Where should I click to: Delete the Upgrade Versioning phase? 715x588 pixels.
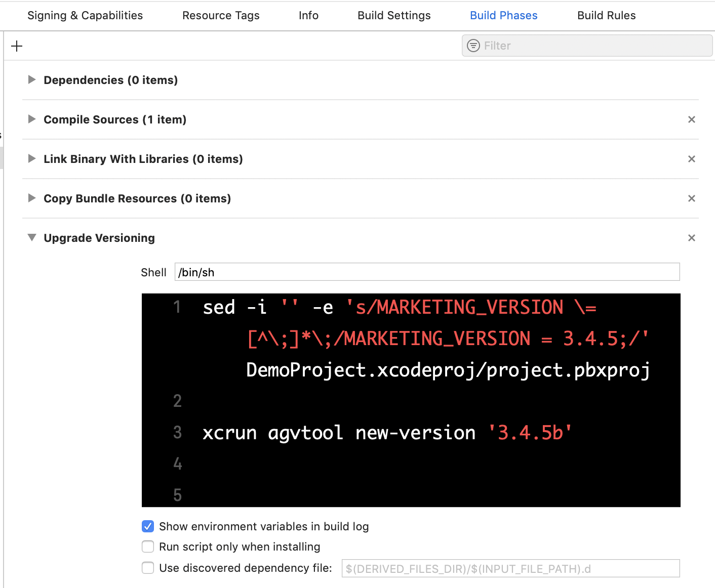click(x=692, y=238)
